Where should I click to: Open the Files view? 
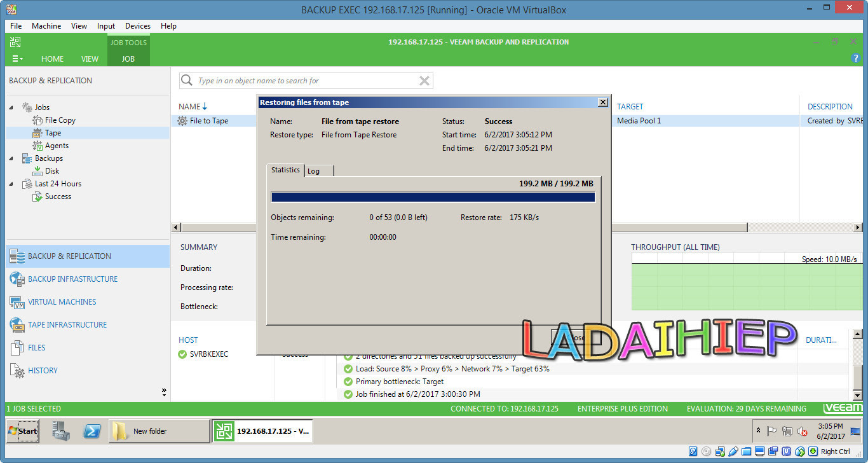point(88,348)
